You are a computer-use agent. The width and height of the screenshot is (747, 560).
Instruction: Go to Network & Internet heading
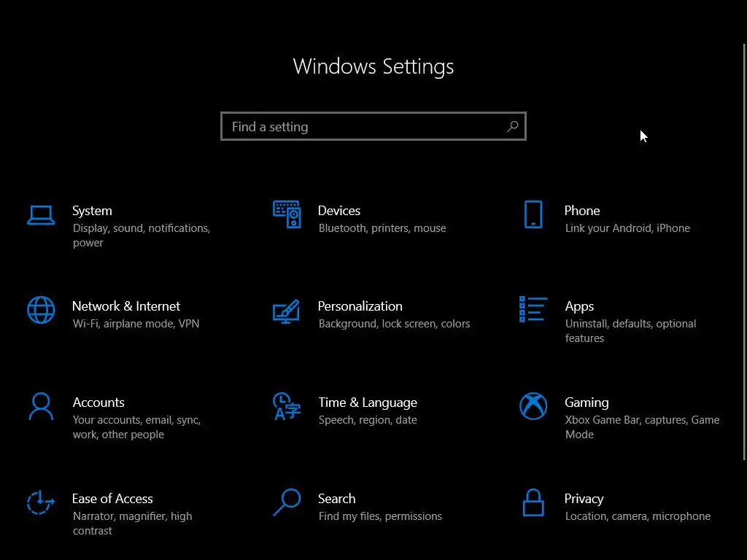126,306
